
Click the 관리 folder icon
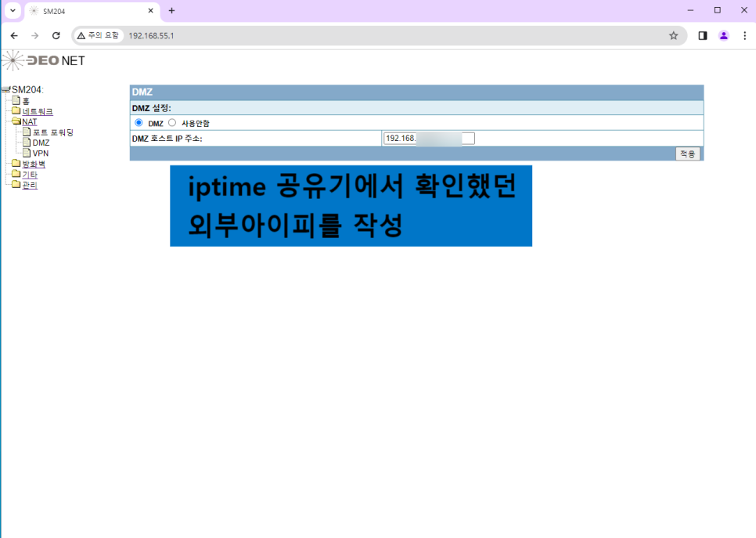(x=16, y=184)
